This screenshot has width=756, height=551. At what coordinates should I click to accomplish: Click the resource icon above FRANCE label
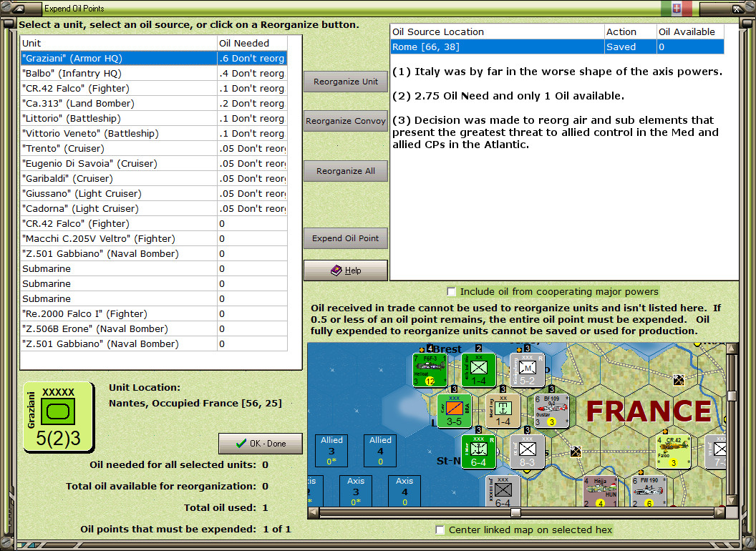coord(679,380)
